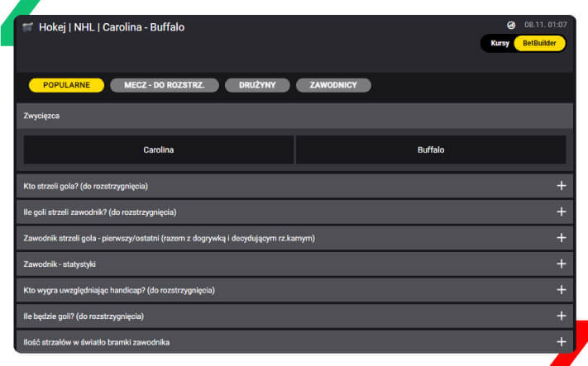Switch to BetBuilder mode
Viewport: 588px width, 366px height.
pos(539,43)
